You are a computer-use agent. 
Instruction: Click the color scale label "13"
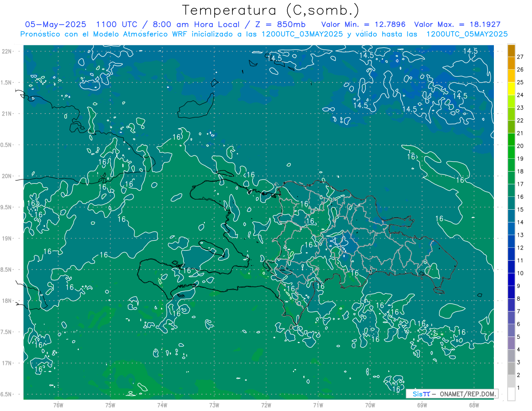520,235
